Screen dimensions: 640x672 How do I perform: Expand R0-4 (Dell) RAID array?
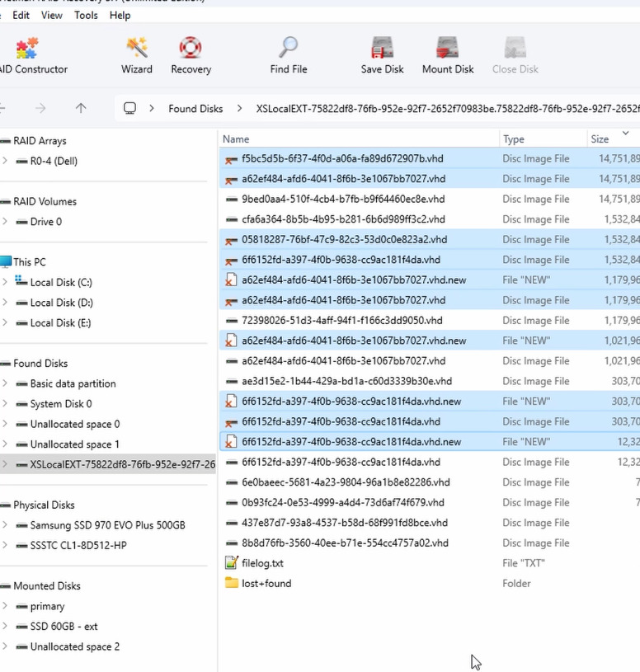pos(5,161)
